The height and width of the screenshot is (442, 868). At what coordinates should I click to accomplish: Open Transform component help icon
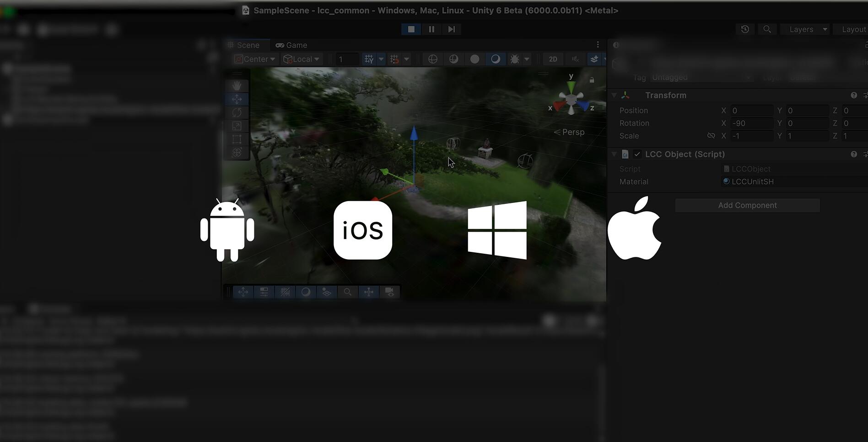pyautogui.click(x=854, y=95)
